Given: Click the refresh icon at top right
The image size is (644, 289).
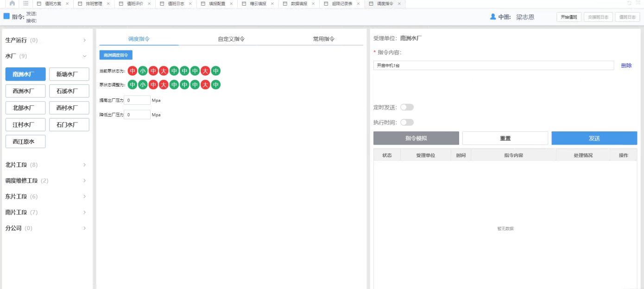Looking at the screenshot, I should pyautogui.click(x=629, y=3).
